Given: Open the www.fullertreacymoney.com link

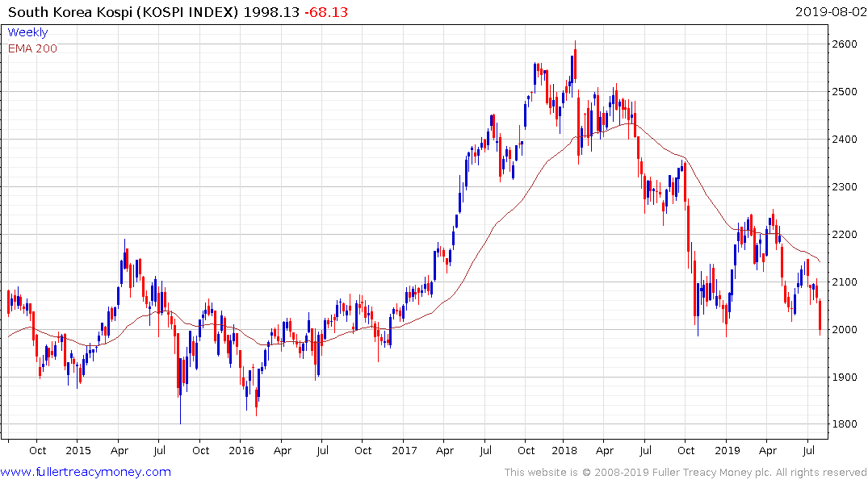Looking at the screenshot, I should pyautogui.click(x=86, y=472).
